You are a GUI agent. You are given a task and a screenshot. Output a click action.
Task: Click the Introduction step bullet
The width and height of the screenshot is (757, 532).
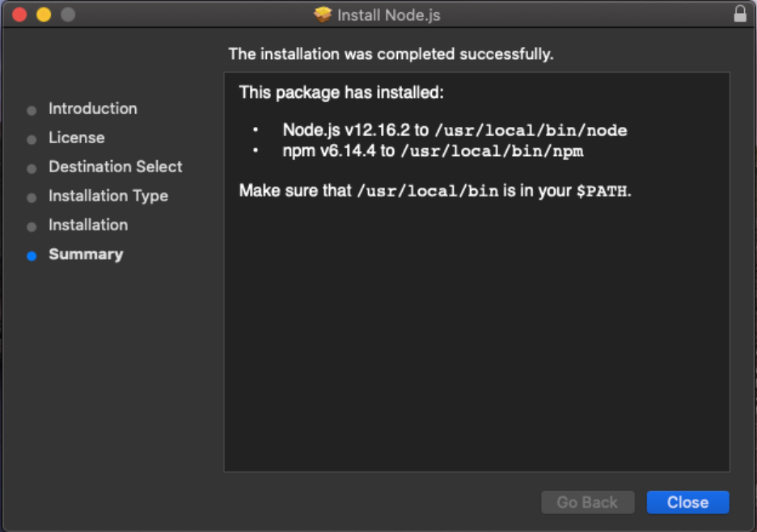[32, 111]
